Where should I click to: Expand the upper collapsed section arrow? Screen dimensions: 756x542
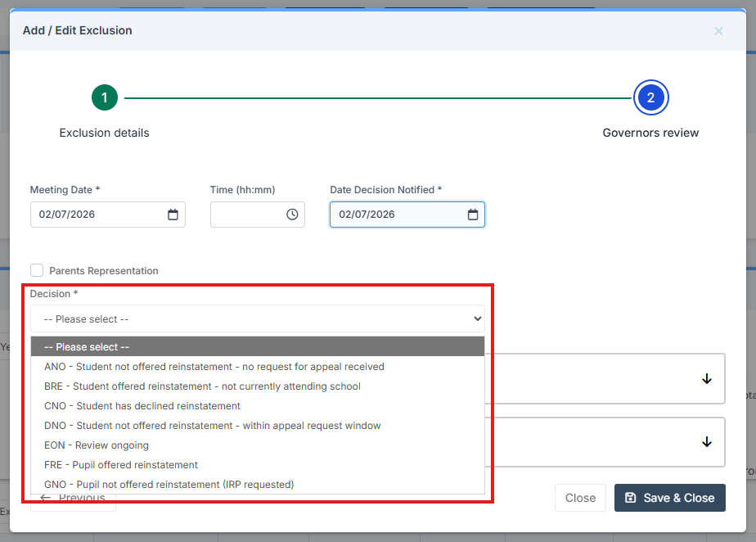(x=707, y=379)
